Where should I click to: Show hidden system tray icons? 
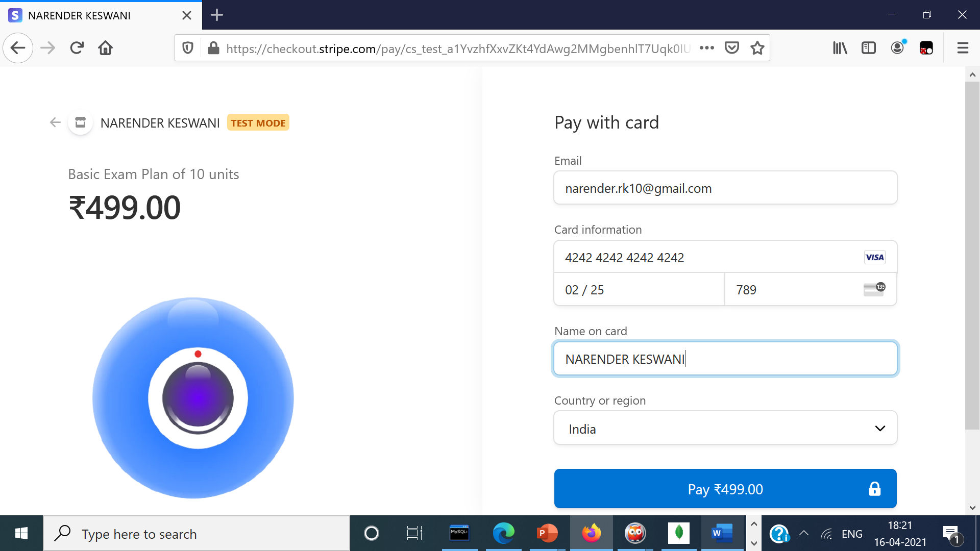click(804, 534)
